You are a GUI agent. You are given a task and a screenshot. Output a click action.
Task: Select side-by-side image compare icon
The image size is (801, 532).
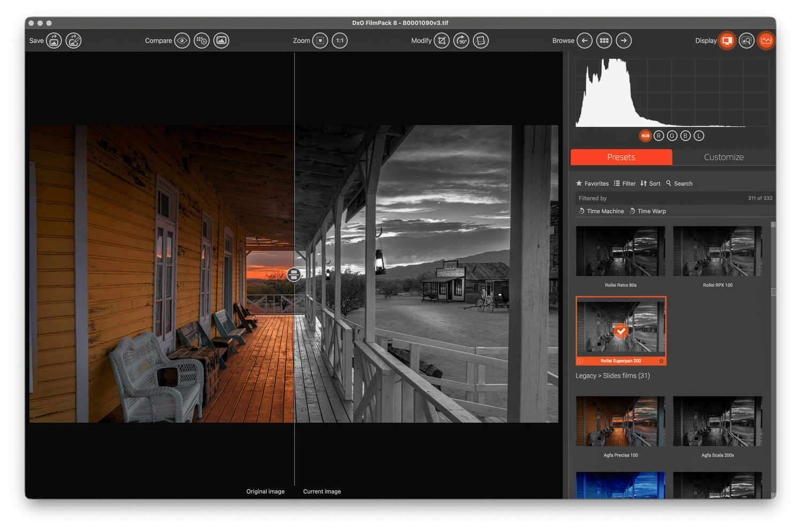pos(221,41)
